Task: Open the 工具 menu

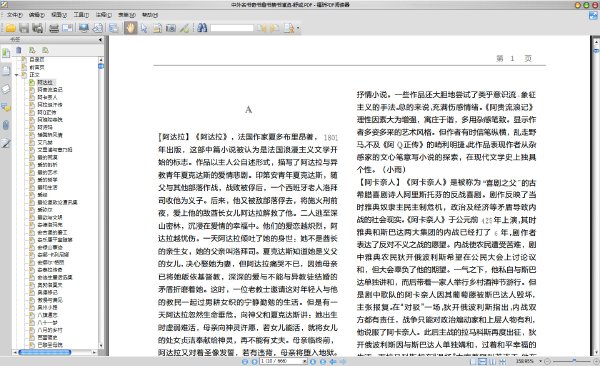Action: pos(81,15)
